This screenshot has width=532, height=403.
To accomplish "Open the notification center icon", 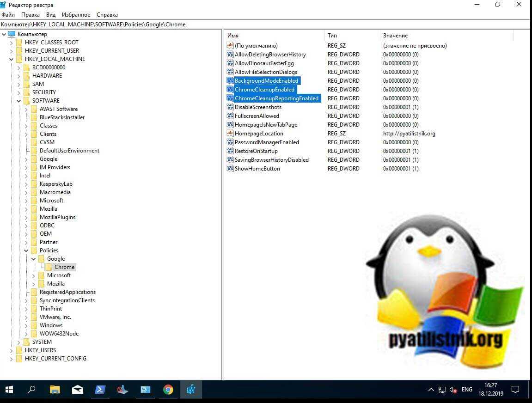I will point(516,390).
